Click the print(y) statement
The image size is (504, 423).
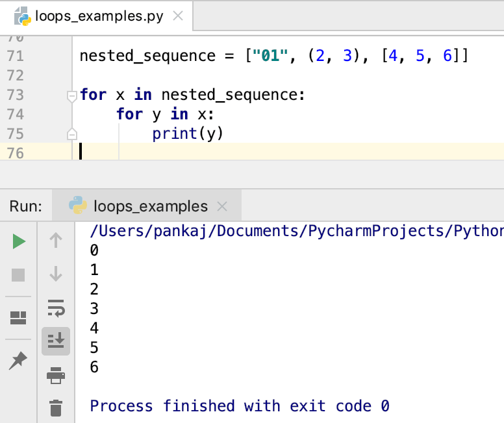click(188, 134)
